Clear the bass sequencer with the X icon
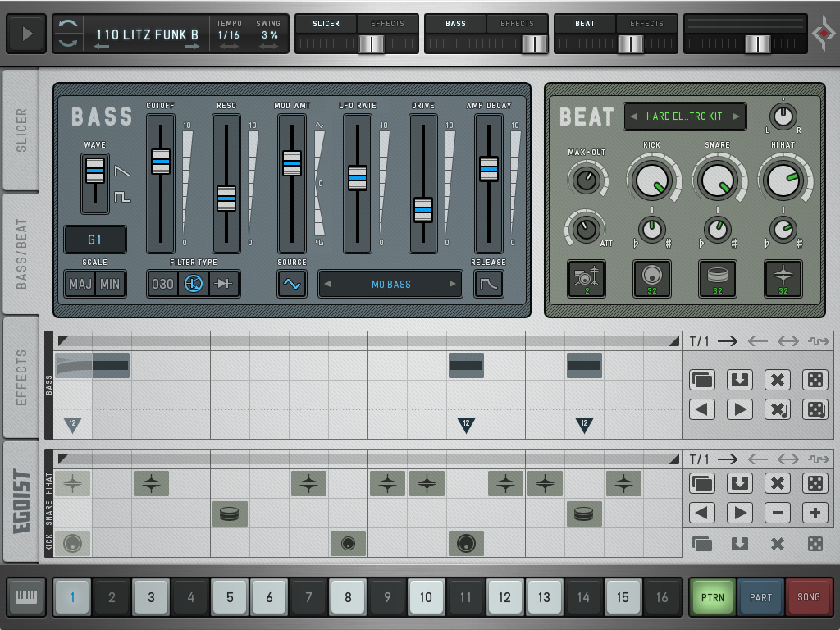Viewport: 840px width, 630px height. pos(778,380)
